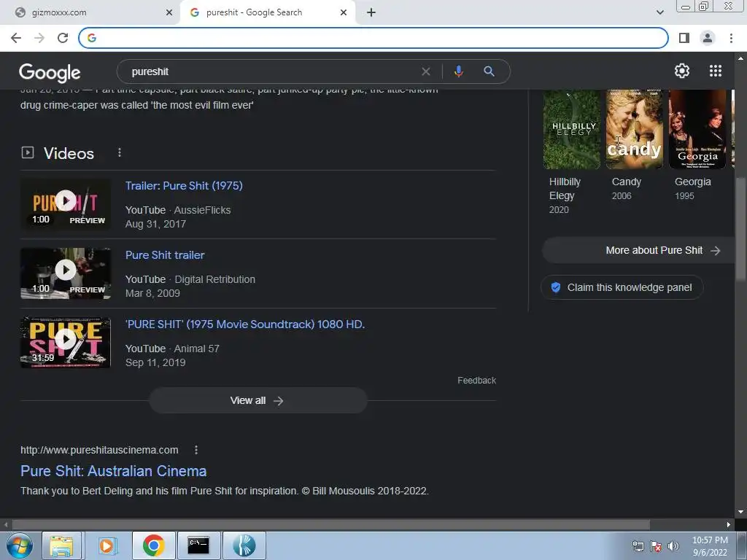The image size is (747, 560).
Task: Click the horizontal scrollbar thumb
Action: click(x=331, y=524)
